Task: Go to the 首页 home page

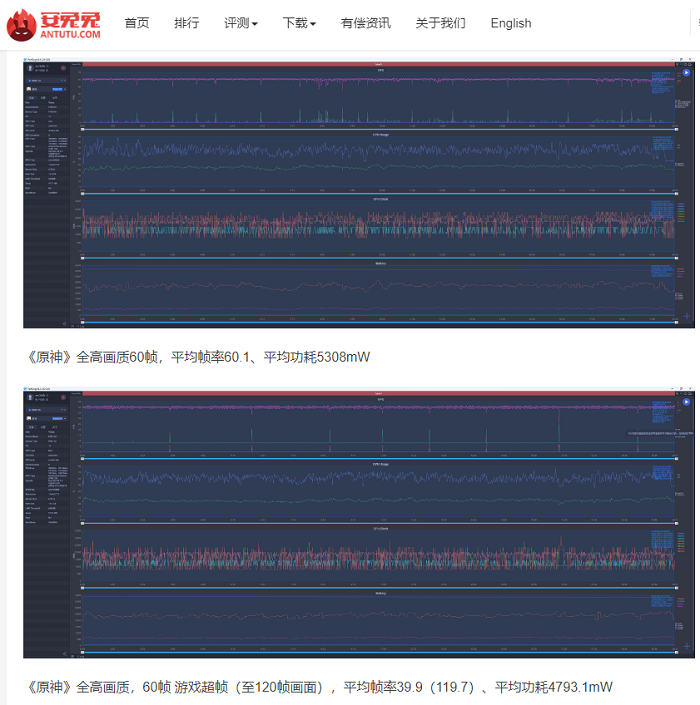Action: (x=137, y=23)
